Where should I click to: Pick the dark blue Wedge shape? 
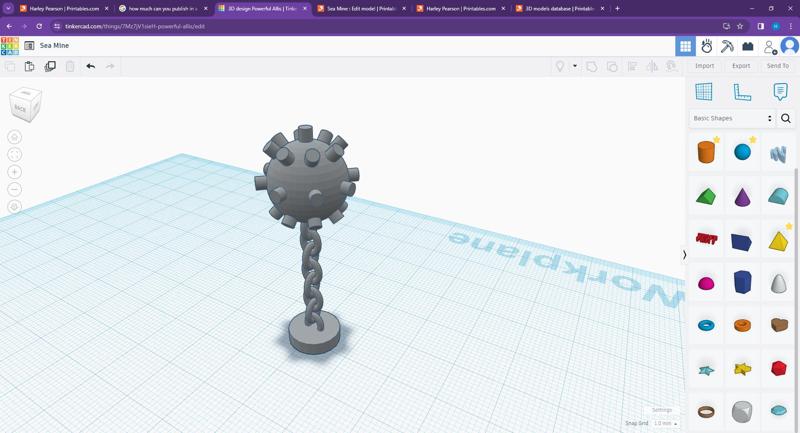click(741, 242)
